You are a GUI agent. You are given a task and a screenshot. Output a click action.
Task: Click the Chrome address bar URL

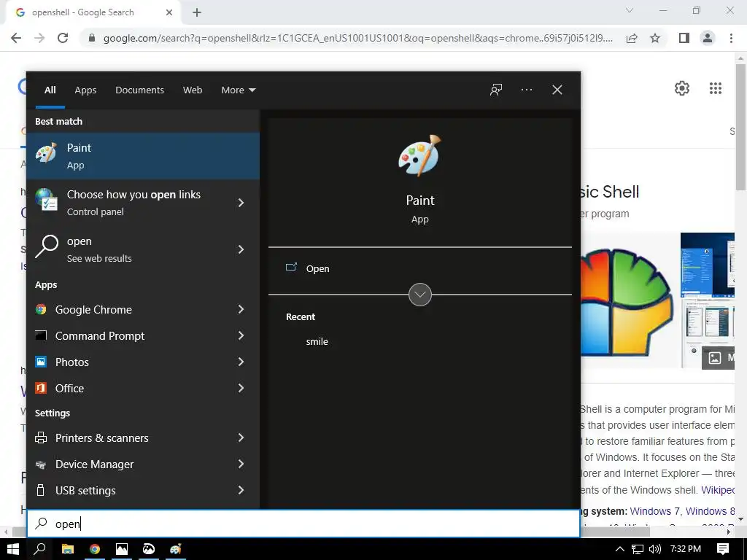click(x=357, y=38)
